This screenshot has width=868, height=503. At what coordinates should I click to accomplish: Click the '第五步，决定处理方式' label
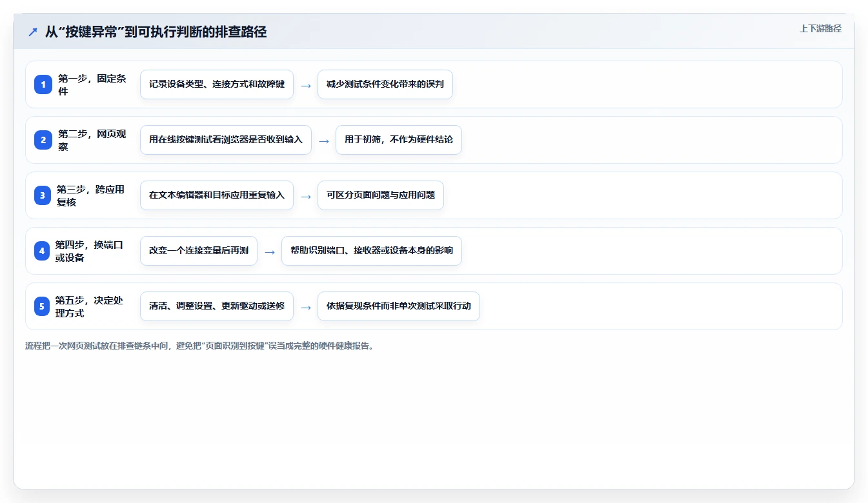coord(90,306)
